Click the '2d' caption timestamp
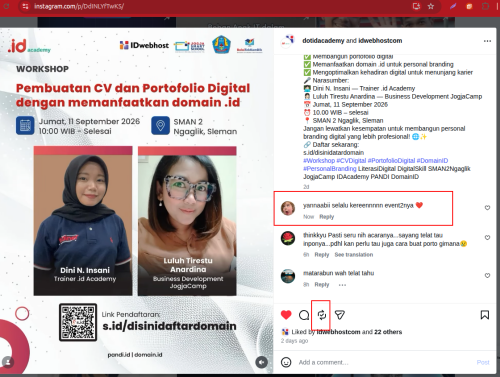Image resolution: width=500 pixels, height=377 pixels. coord(306,187)
